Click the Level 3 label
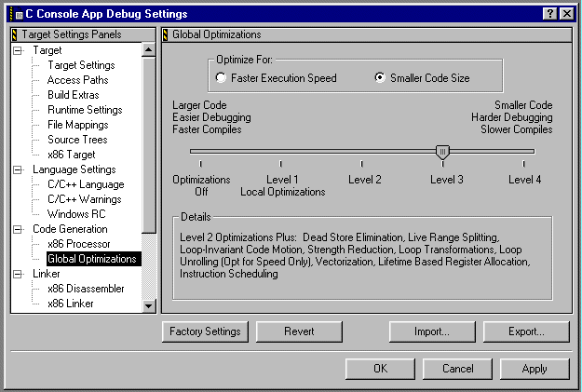 [x=447, y=180]
